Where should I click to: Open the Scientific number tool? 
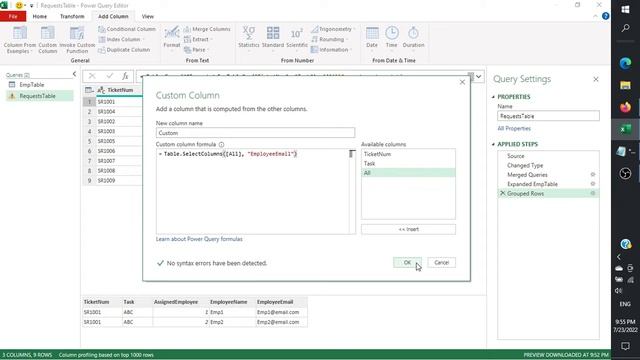pos(297,37)
